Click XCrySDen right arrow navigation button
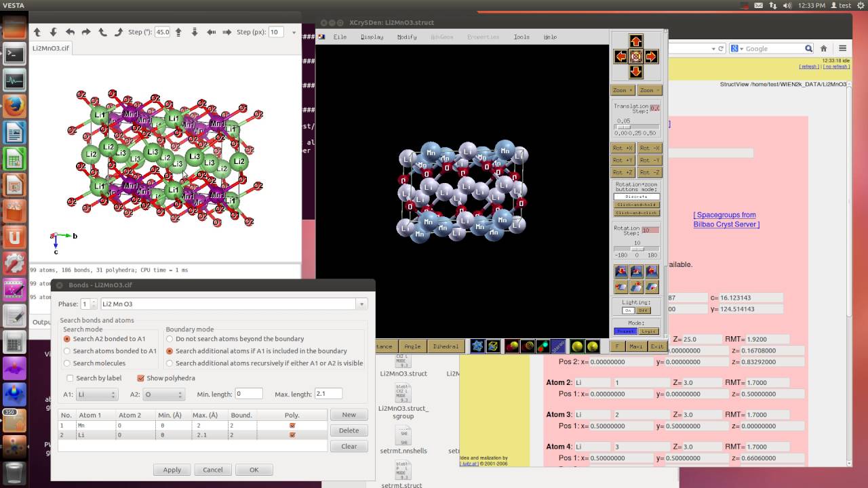Viewport: 868px width, 488px height. [651, 57]
